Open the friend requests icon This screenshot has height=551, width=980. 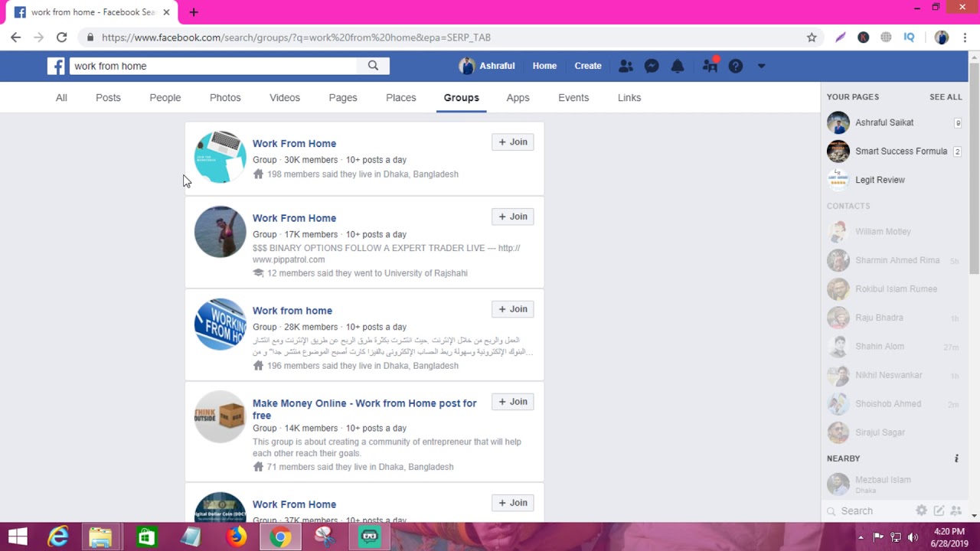pyautogui.click(x=626, y=66)
